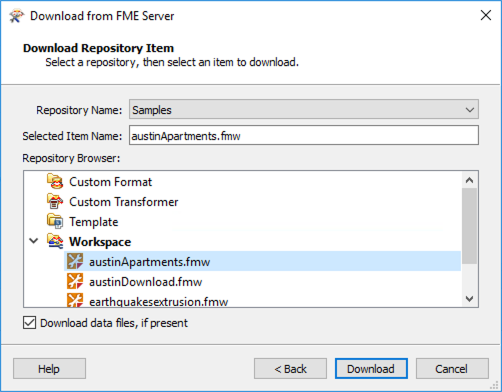This screenshot has height=392, width=502.
Task: Click the FME application icon in title bar
Action: coord(16,16)
